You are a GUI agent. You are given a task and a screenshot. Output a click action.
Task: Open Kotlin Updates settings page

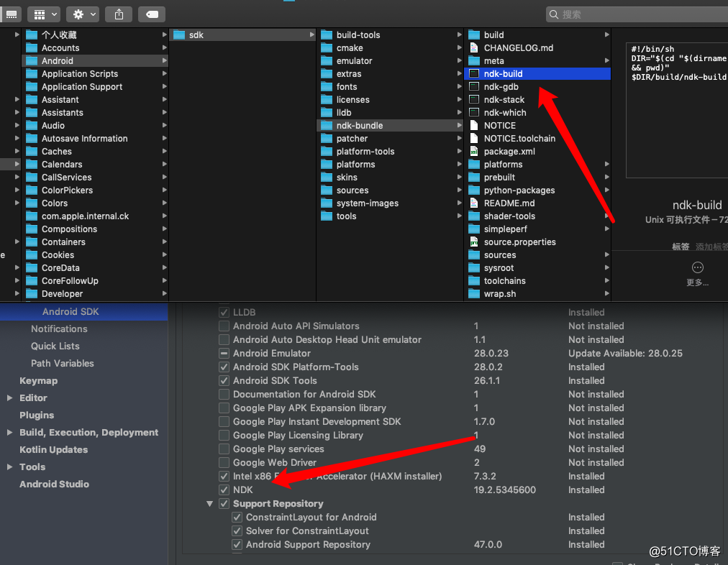53,449
